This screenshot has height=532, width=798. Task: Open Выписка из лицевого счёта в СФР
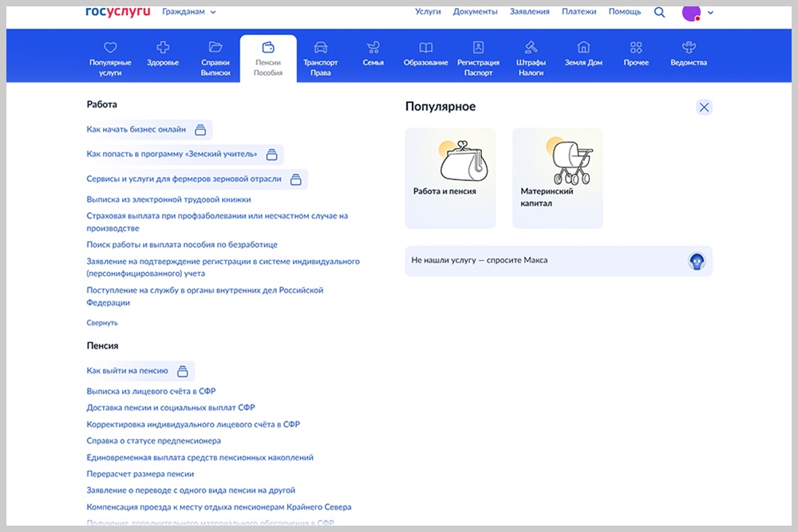(151, 391)
